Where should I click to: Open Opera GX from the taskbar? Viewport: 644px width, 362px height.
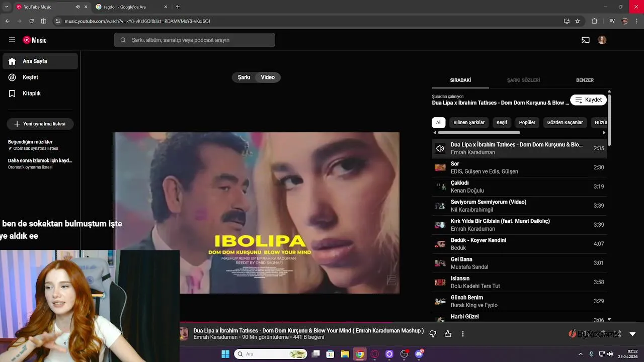(374, 354)
